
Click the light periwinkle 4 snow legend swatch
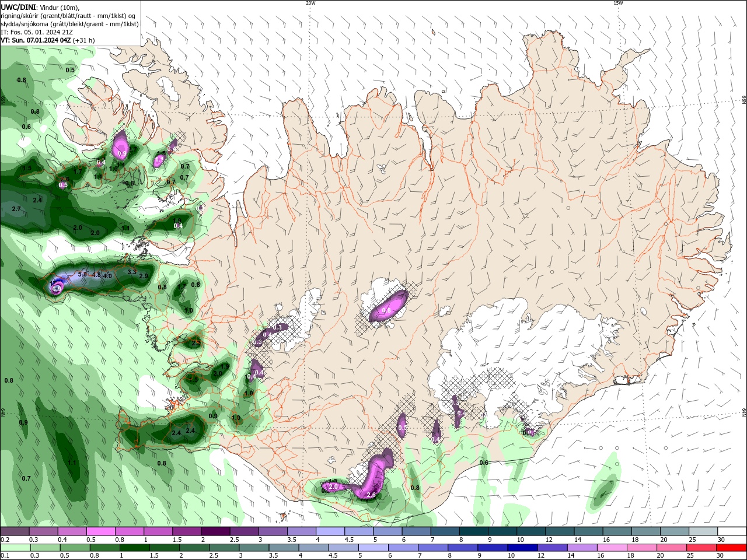click(330, 531)
